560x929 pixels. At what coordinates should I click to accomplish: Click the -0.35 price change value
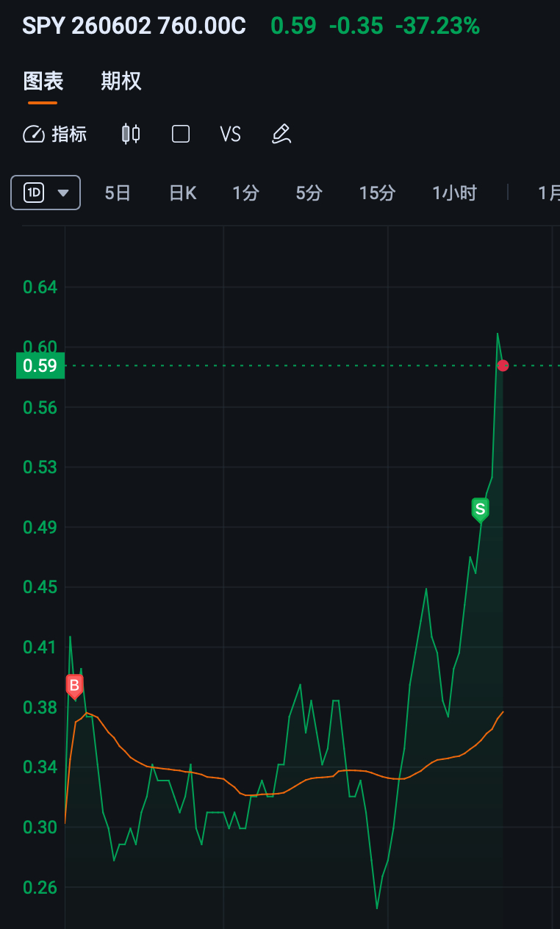[356, 26]
